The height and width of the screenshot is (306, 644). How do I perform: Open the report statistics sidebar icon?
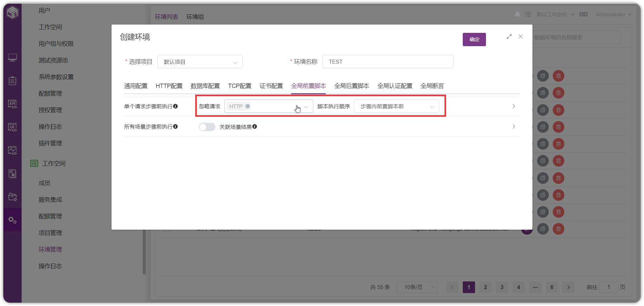[13, 174]
